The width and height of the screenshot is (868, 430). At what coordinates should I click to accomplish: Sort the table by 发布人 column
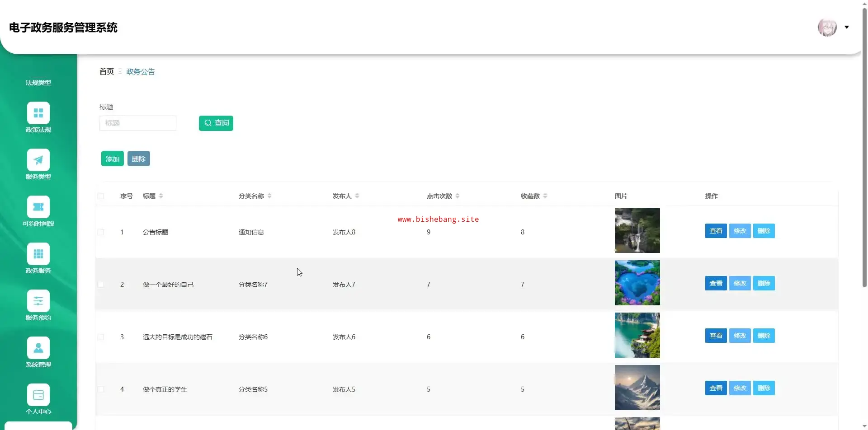coord(357,196)
